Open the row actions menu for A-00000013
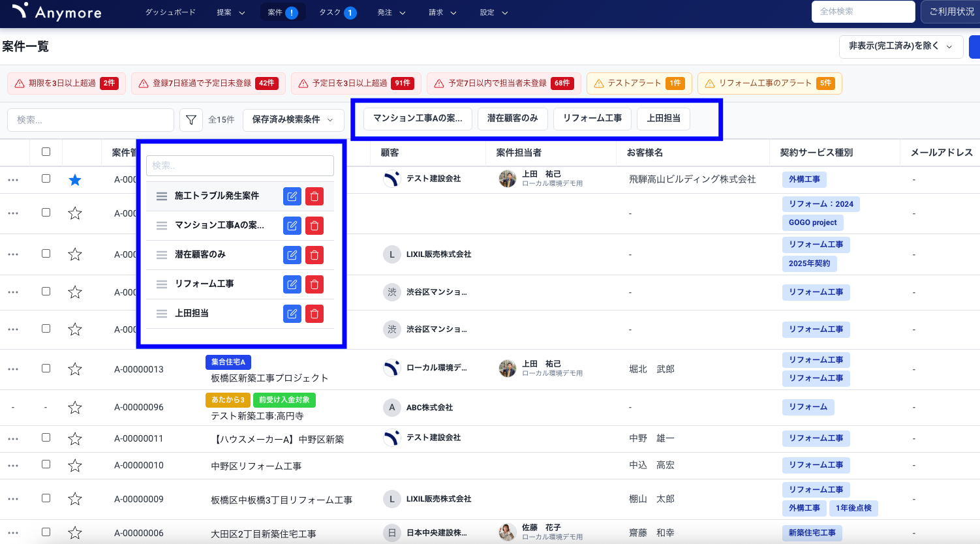The height and width of the screenshot is (544, 980). (x=13, y=369)
